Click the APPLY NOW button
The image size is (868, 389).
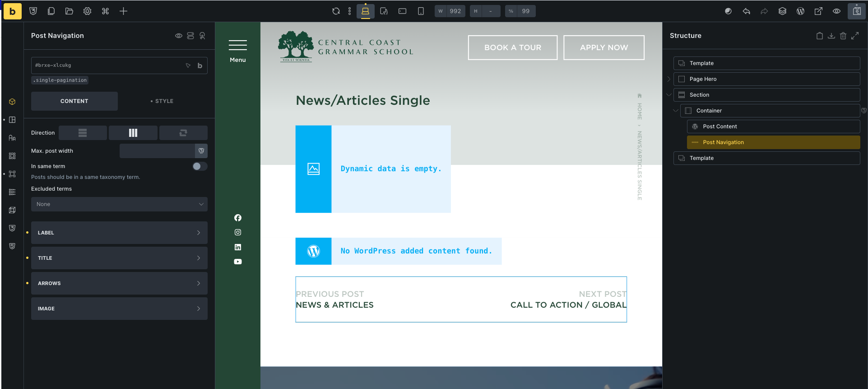[x=603, y=47]
